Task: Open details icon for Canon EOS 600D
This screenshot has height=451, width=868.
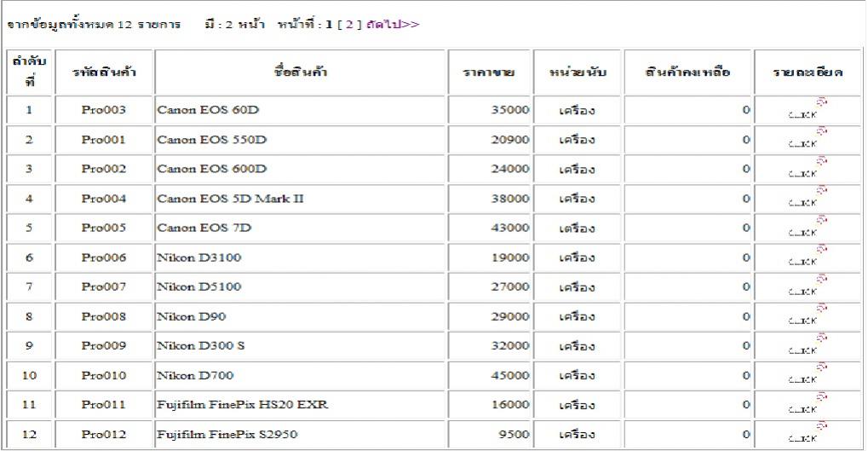Action: coord(808,169)
